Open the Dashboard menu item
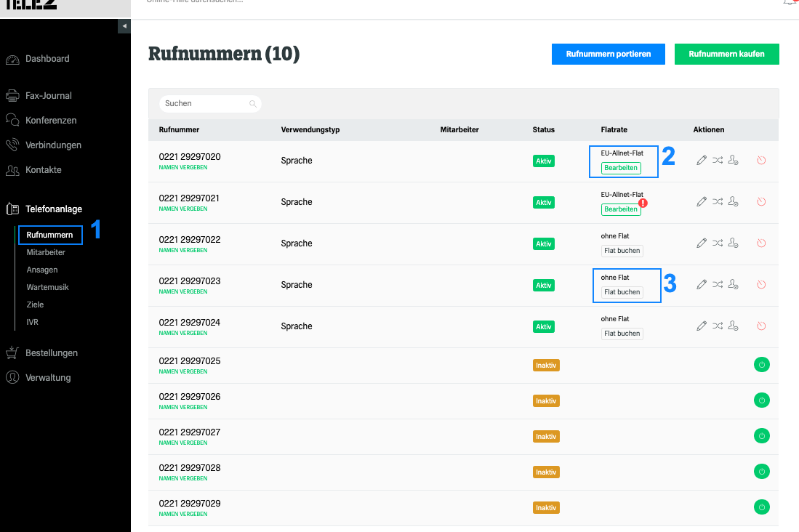Image resolution: width=799 pixels, height=532 pixels. [x=47, y=59]
